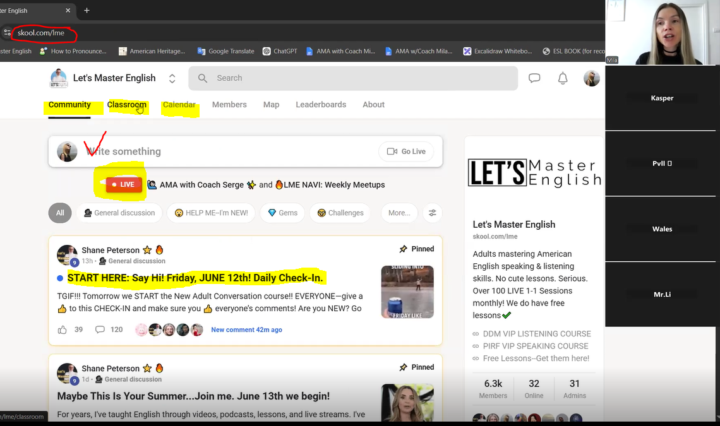Open the notifications bell
Viewport: 720px width, 426px height.
point(562,78)
